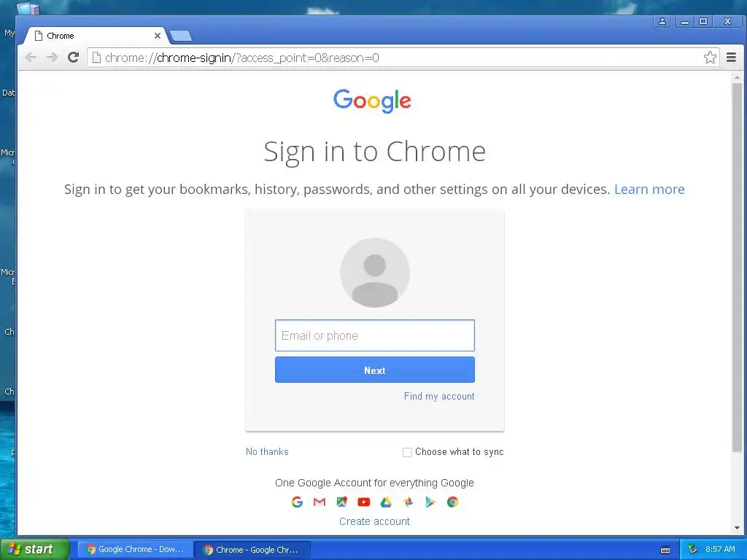Image resolution: width=747 pixels, height=560 pixels.
Task: Open a new tab with the new tab button
Action: (181, 36)
